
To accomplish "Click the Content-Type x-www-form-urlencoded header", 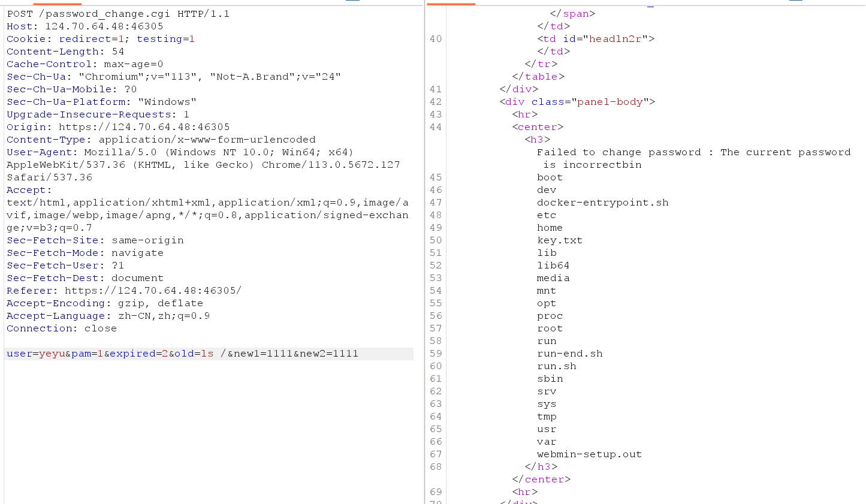I will [x=161, y=140].
